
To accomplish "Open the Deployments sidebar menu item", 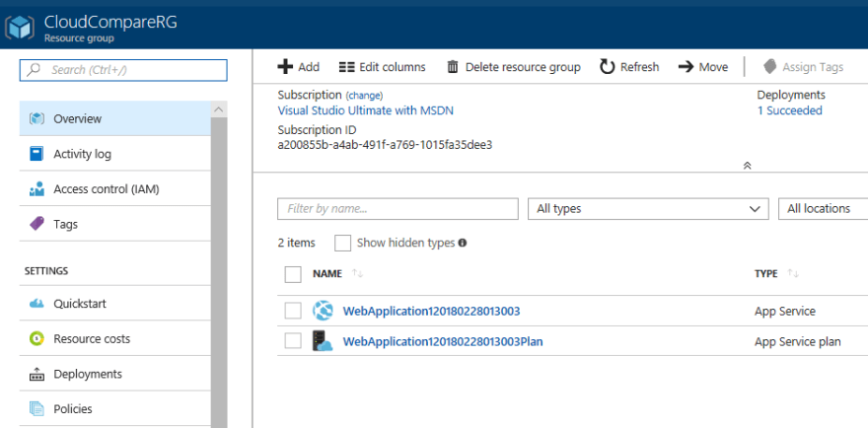I will tap(115, 374).
